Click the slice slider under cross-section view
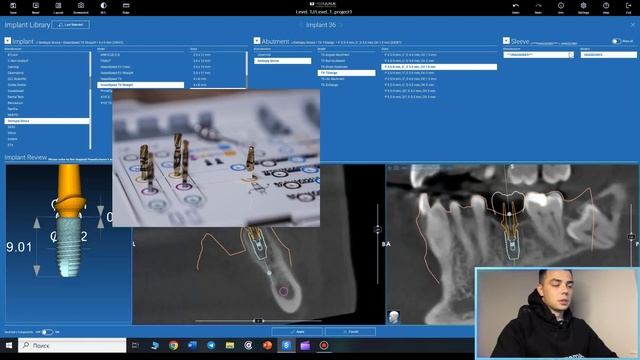Screen dimensions: 640x360 pyautogui.click(x=258, y=321)
